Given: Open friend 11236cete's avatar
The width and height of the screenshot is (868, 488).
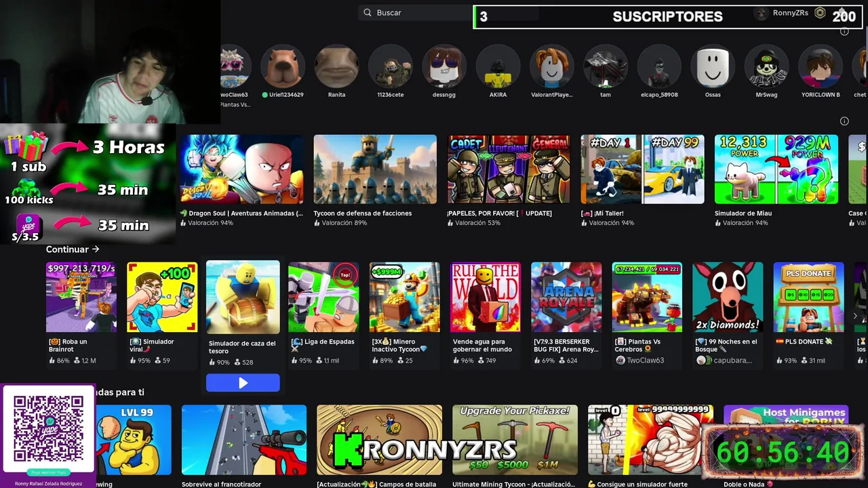Looking at the screenshot, I should pyautogui.click(x=390, y=66).
